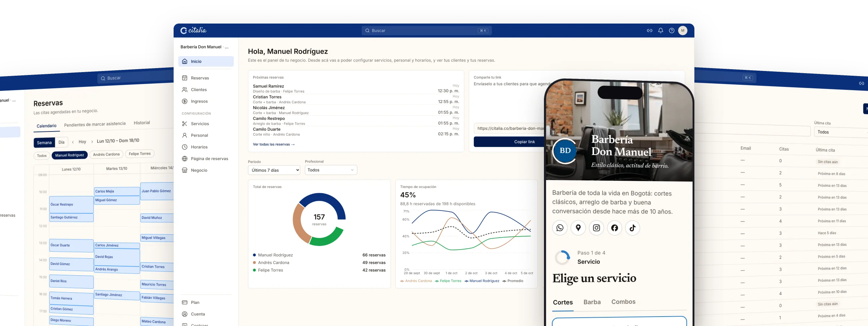
Task: Expand Profesional dropdown Todos
Action: point(331,170)
